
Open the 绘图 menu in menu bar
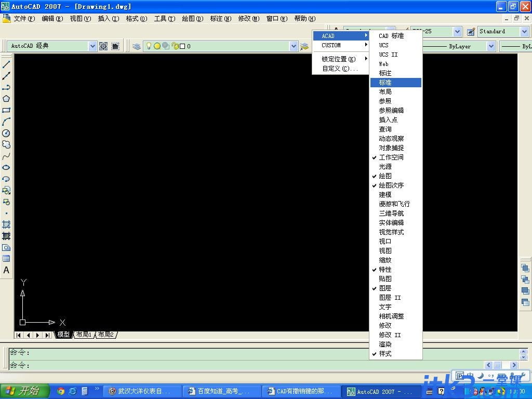[192, 19]
